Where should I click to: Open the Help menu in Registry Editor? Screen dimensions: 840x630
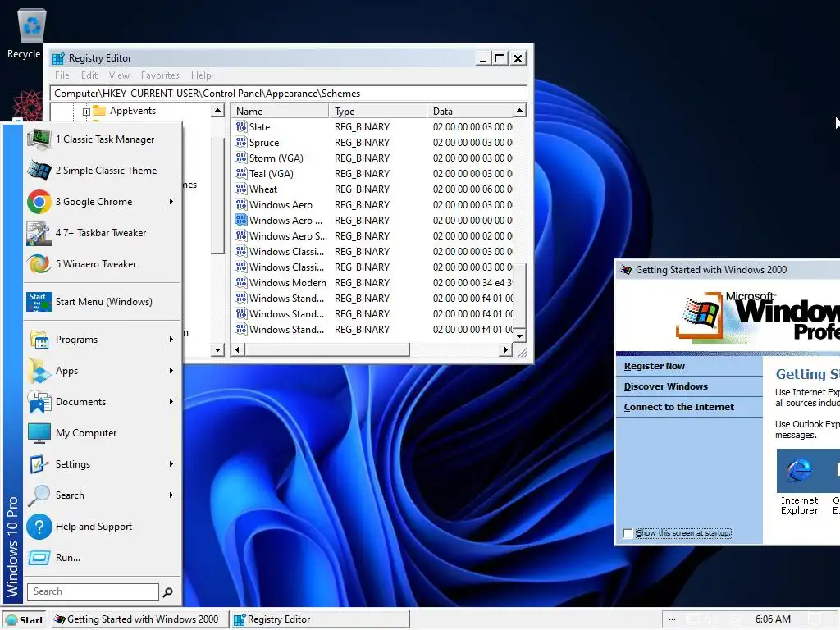[x=201, y=75]
